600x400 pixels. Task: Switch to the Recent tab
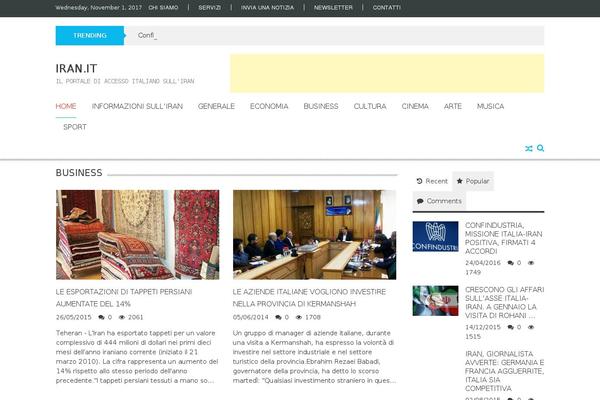432,181
